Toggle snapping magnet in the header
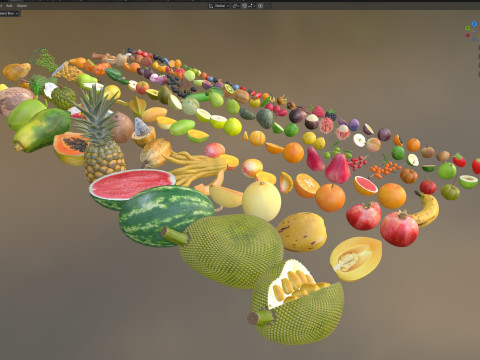480x360 pixels. [244, 6]
